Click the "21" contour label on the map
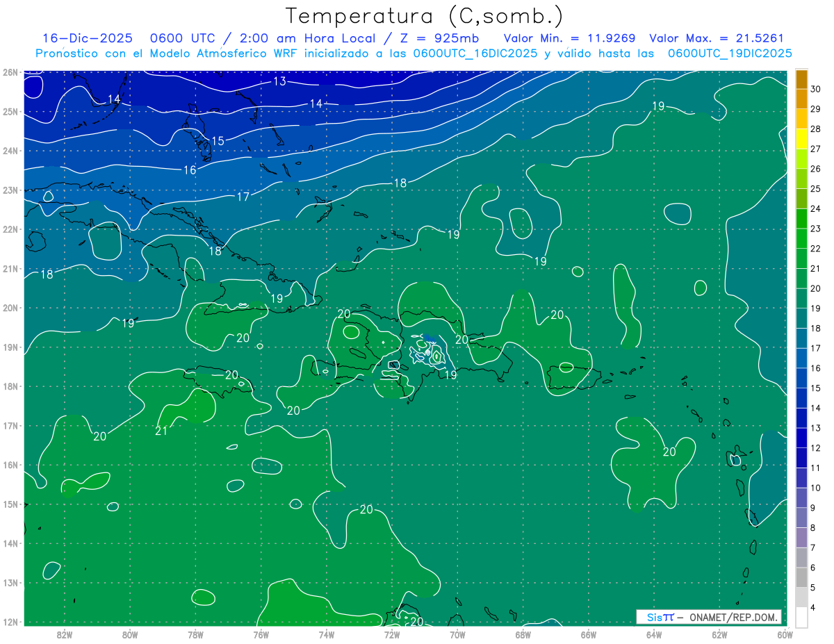This screenshot has width=834, height=644. click(161, 431)
